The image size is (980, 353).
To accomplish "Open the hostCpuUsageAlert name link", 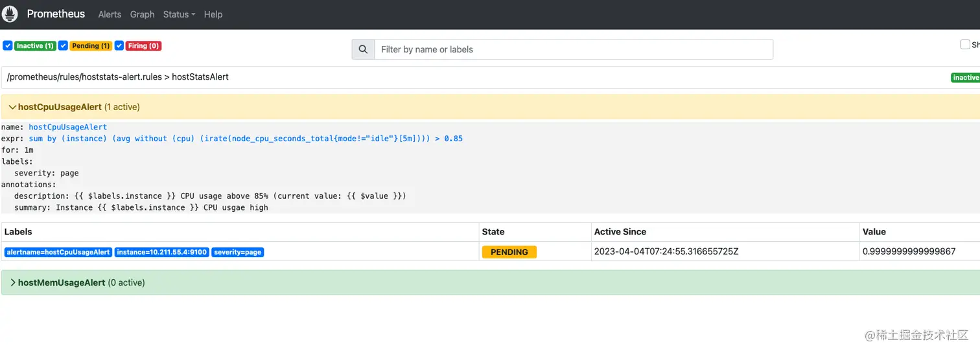I will pyautogui.click(x=68, y=127).
